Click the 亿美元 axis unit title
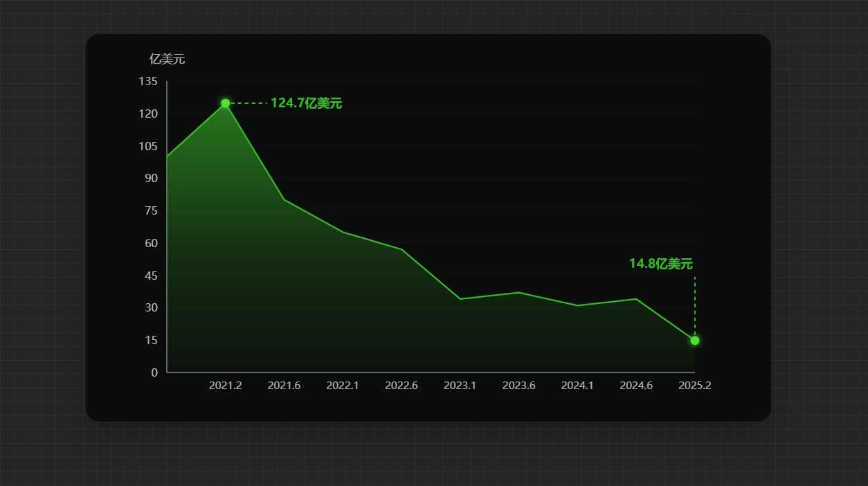Image resolution: width=868 pixels, height=486 pixels. coord(168,59)
